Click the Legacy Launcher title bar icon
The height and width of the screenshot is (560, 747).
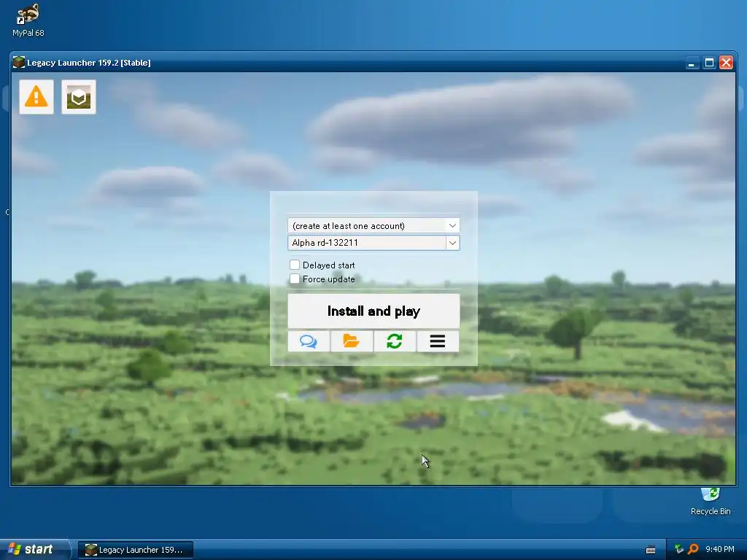coord(18,63)
